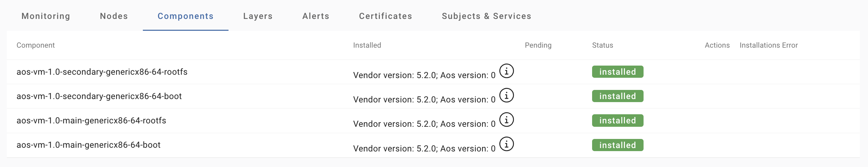The width and height of the screenshot is (868, 167).
Task: Click installed badge for secondary boot row
Action: point(617,96)
